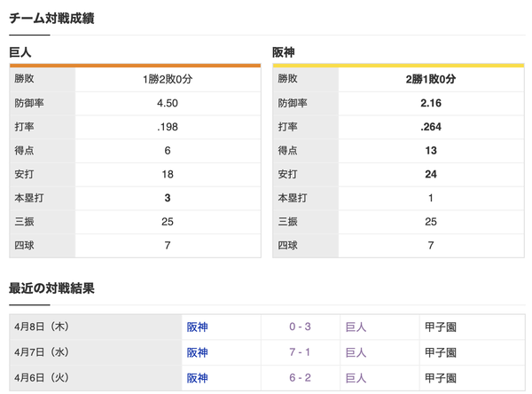
Task: Select the 阪神 三振 value 25
Action: (431, 222)
